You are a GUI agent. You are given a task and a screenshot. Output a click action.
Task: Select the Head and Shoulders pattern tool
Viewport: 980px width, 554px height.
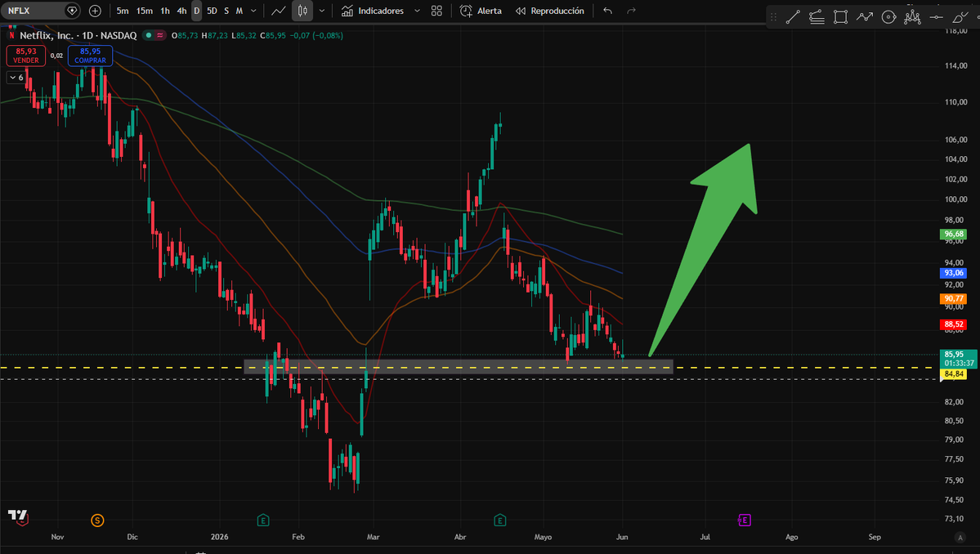tap(912, 17)
